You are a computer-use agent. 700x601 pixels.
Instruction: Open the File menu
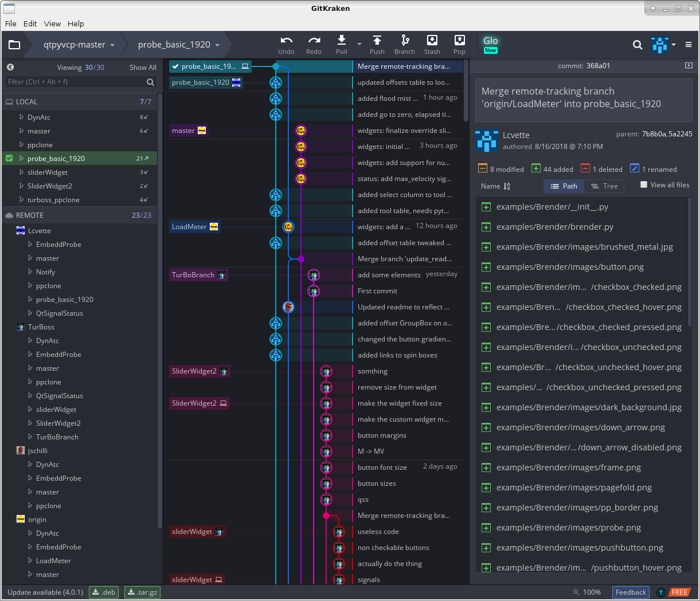11,23
